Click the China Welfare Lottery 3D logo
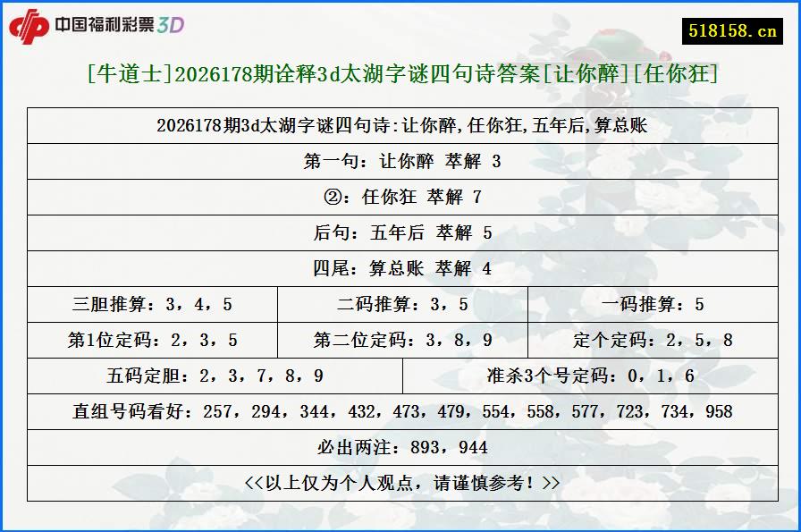This screenshot has height=532, width=801. [97, 26]
